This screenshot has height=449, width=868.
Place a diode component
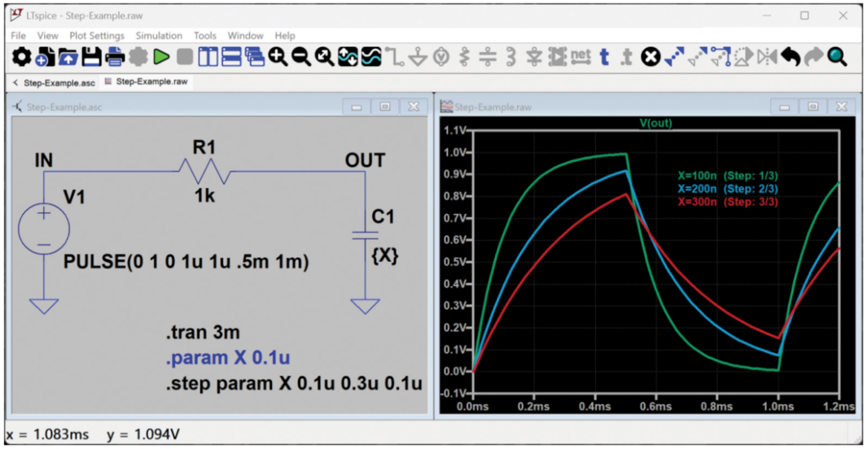(x=534, y=56)
